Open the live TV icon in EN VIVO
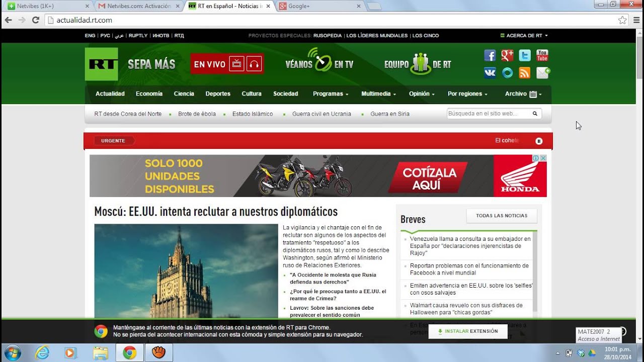 click(236, 64)
